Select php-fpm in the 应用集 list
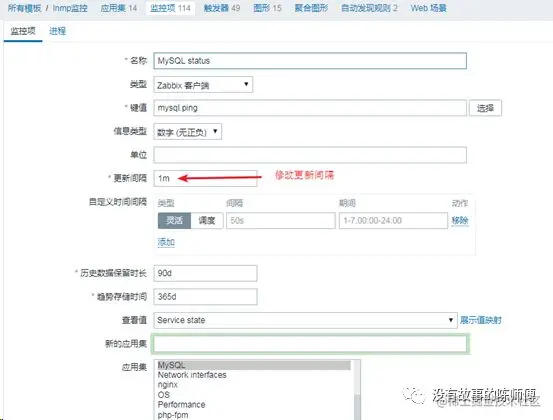This screenshot has height=420, width=553. (254, 415)
